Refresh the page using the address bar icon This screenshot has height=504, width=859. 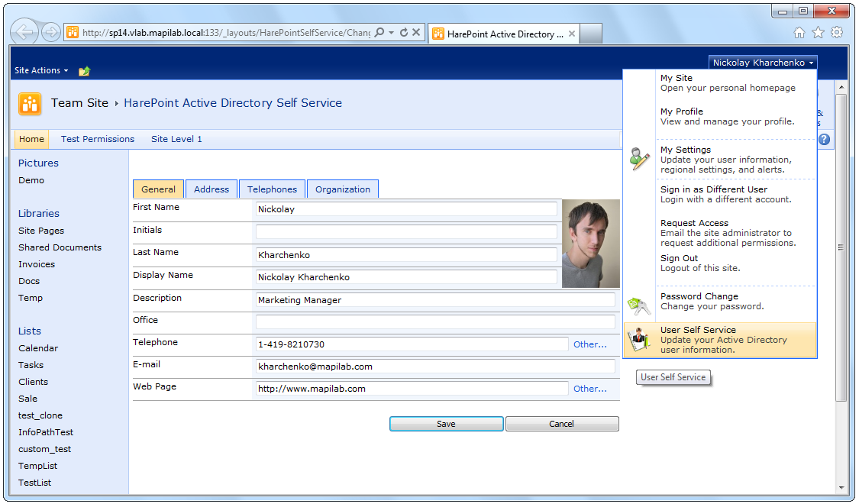pyautogui.click(x=403, y=33)
